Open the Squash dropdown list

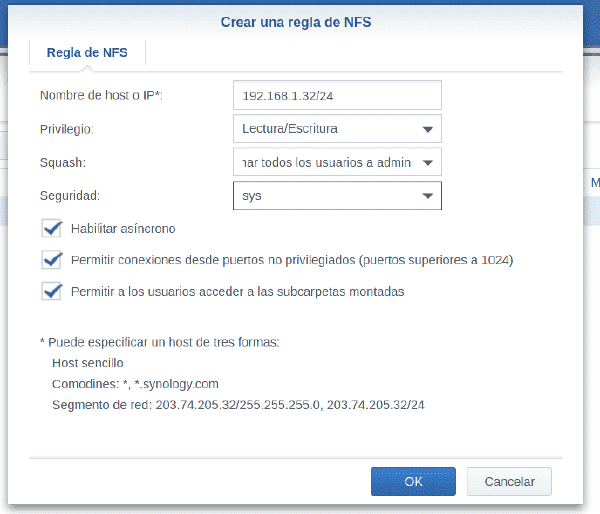tap(337, 162)
